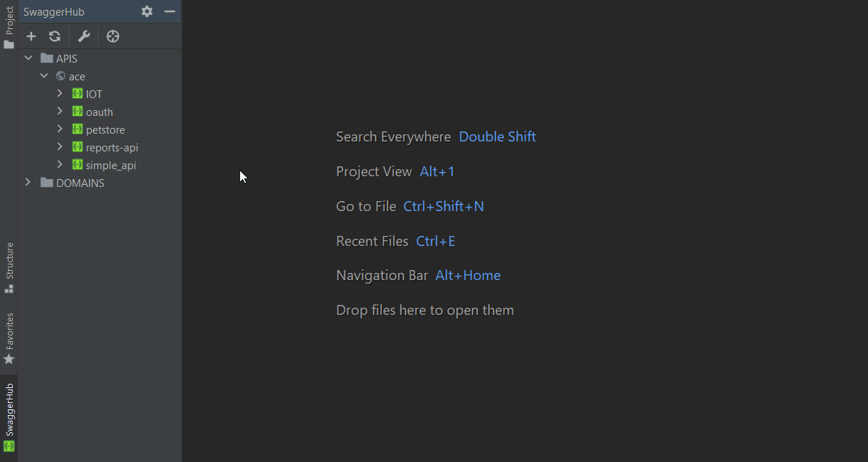Click the locate crosshair icon
The height and width of the screenshot is (462, 868).
(113, 36)
